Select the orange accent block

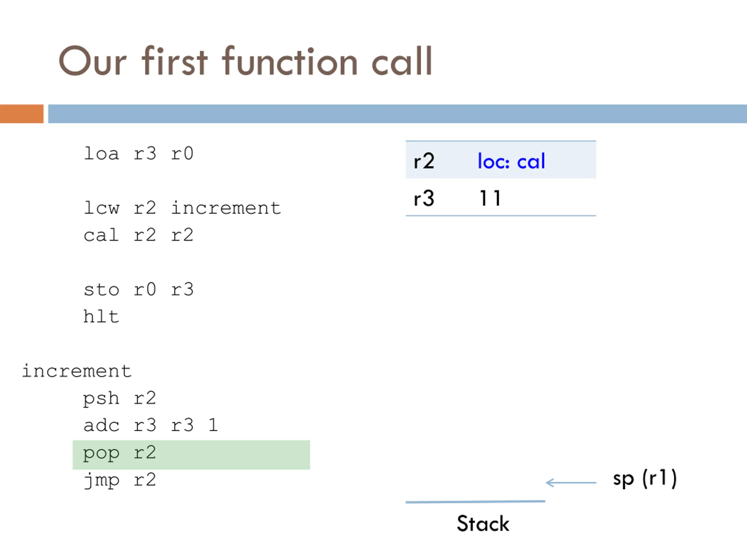pyautogui.click(x=22, y=114)
